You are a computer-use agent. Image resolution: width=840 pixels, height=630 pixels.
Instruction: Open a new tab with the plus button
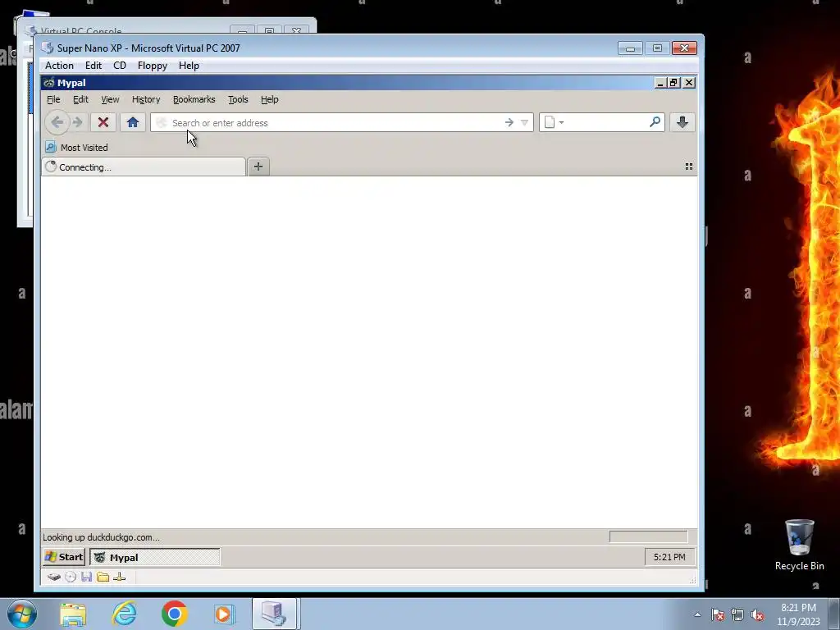pyautogui.click(x=258, y=167)
